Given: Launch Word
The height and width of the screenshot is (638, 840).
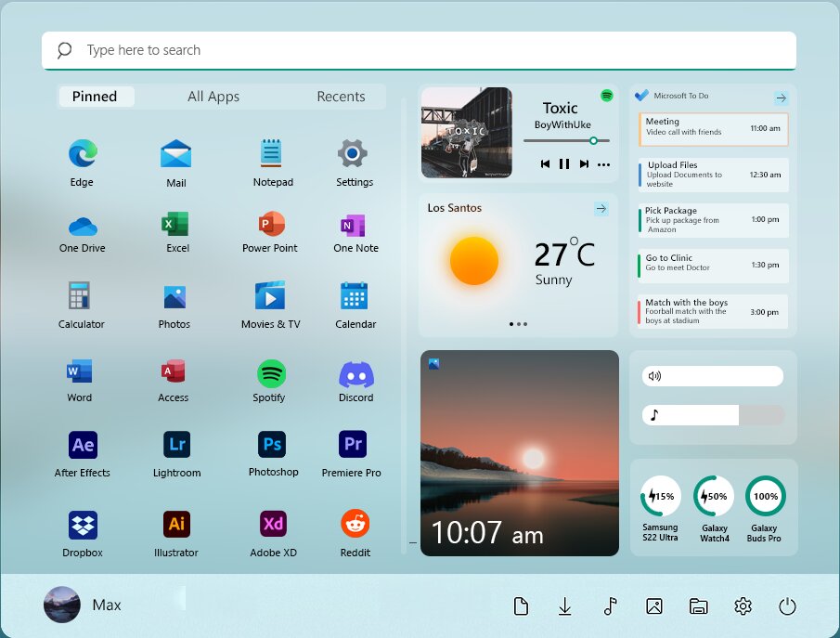Looking at the screenshot, I should (x=79, y=371).
